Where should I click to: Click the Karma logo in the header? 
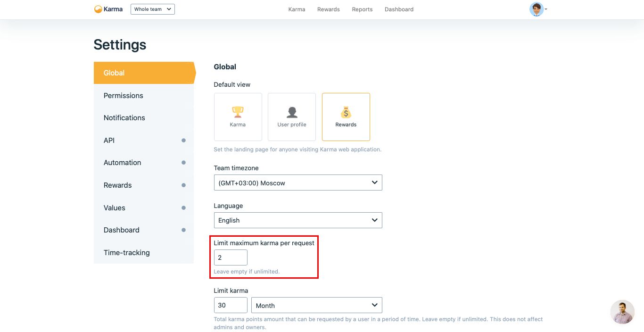(x=108, y=9)
